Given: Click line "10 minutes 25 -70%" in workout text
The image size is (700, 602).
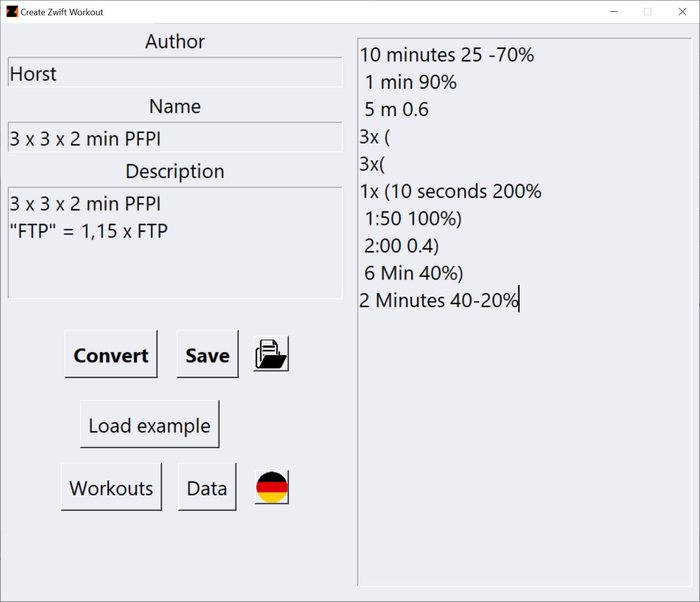Looking at the screenshot, I should tap(447, 55).
